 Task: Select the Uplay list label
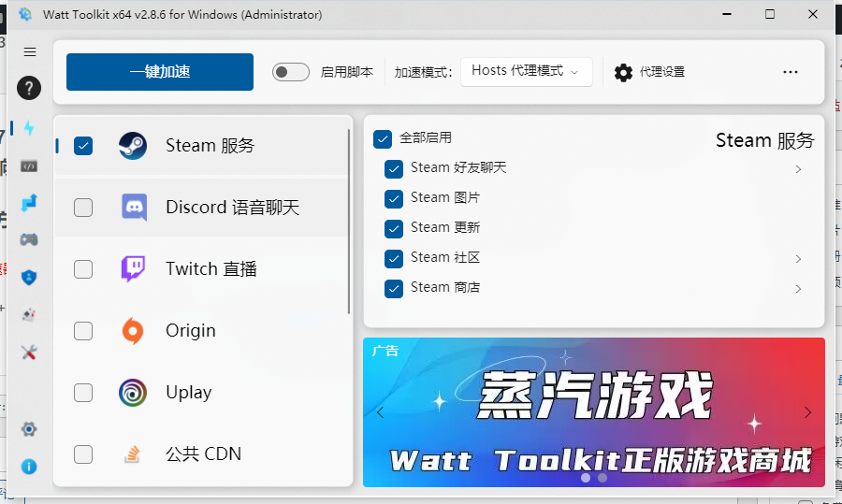click(188, 393)
